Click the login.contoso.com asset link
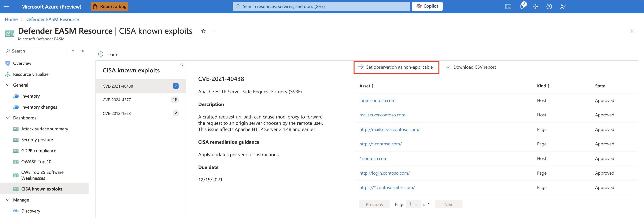Image resolution: width=644 pixels, height=218 pixels. pos(377,100)
